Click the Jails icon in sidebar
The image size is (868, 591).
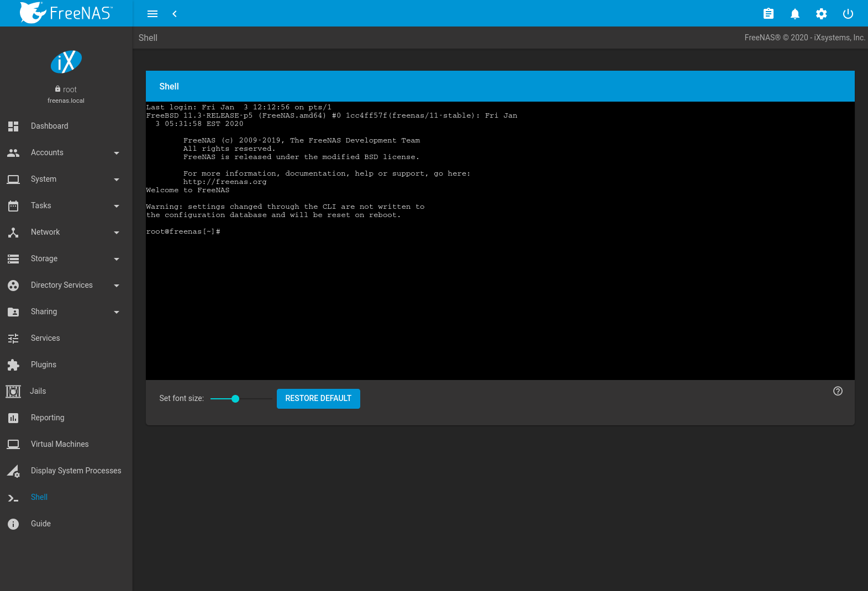[x=13, y=391]
